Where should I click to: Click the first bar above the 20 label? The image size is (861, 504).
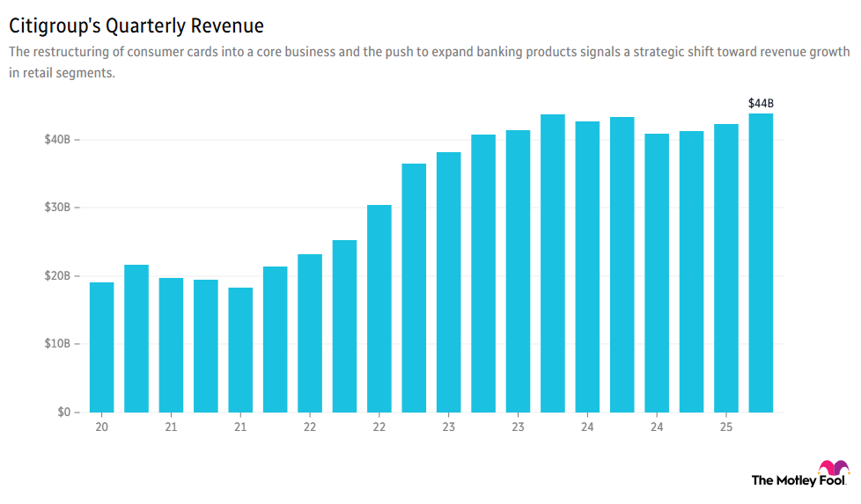[101, 347]
